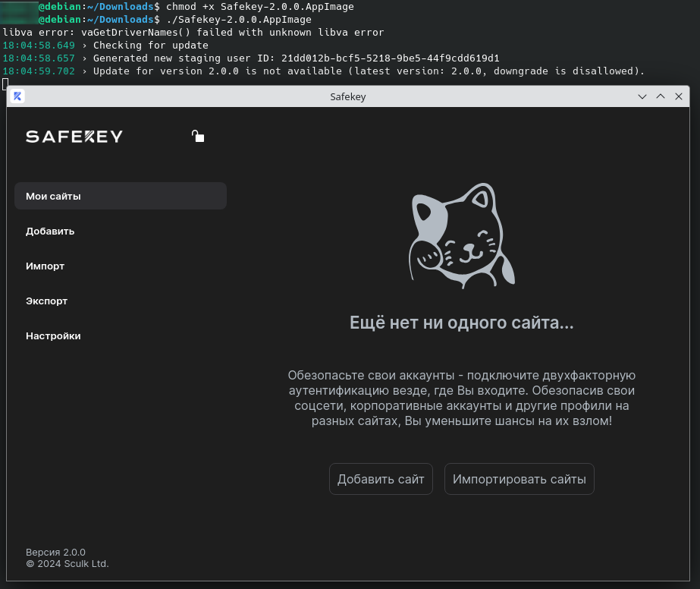Close the Safekey window
The width and height of the screenshot is (700, 589).
[679, 96]
